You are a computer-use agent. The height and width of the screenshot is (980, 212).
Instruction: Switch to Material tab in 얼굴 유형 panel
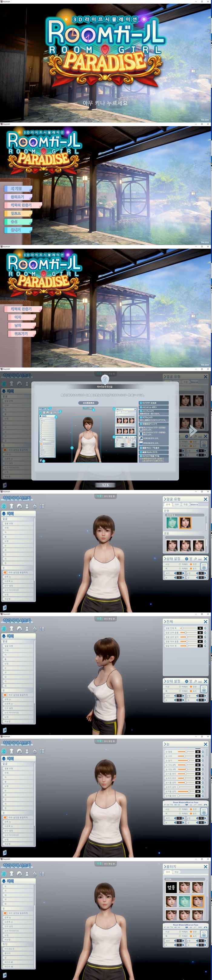(194, 505)
